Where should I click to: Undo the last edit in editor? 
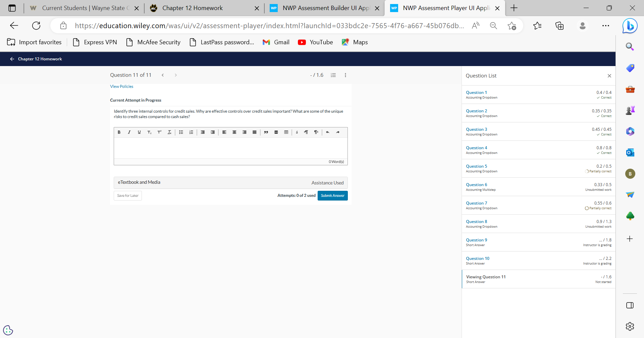328,132
